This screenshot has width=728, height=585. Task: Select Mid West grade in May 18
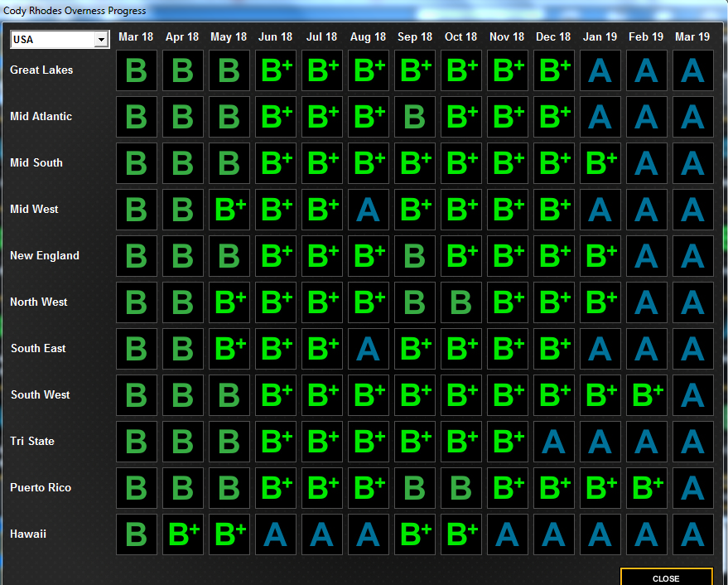tap(229, 210)
